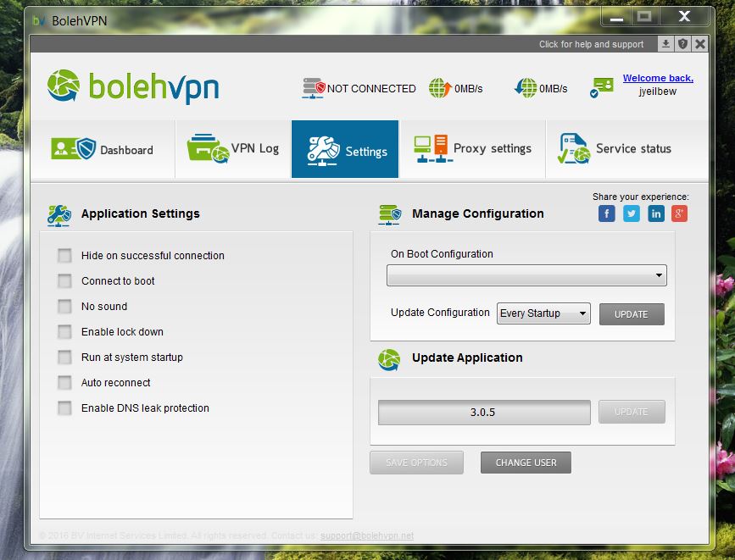Click the upload speed globe icon
The width and height of the screenshot is (735, 560).
tap(440, 87)
